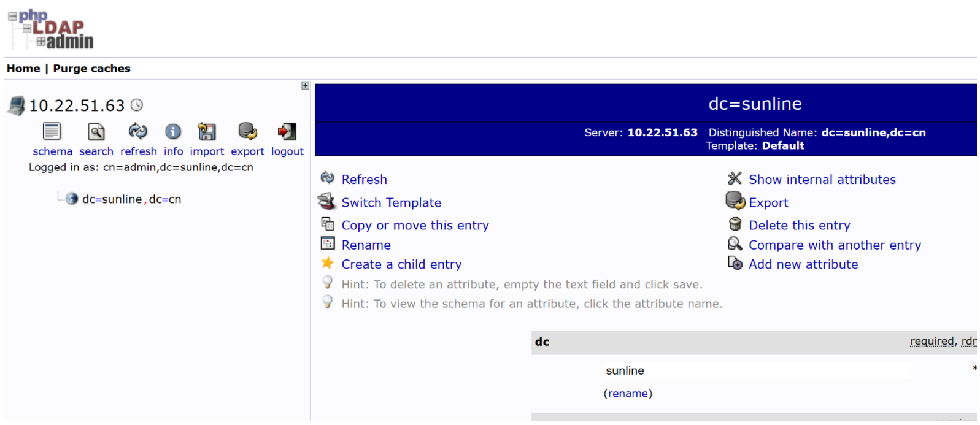Click the Switch Template icon
The image size is (980, 425).
click(x=326, y=201)
